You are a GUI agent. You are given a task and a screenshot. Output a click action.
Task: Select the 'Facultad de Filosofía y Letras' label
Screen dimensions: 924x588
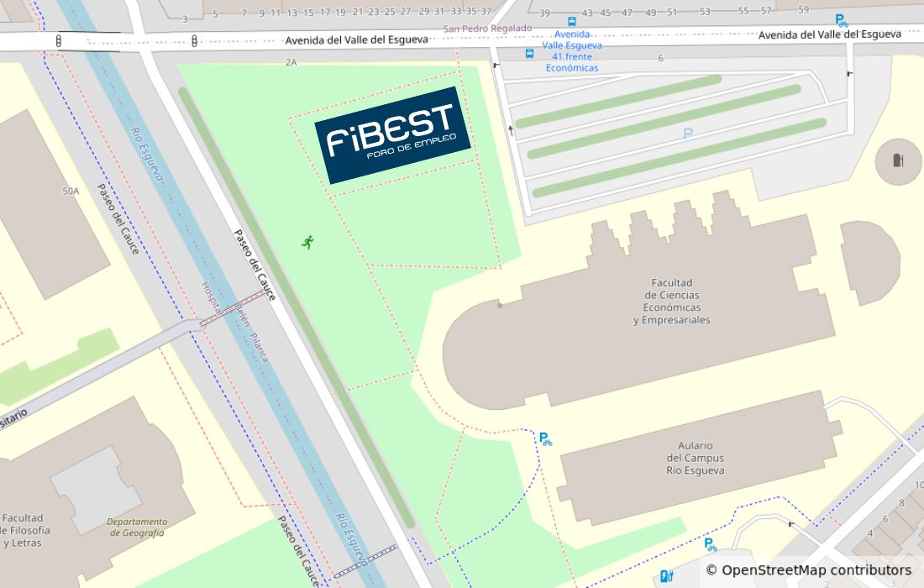24,530
